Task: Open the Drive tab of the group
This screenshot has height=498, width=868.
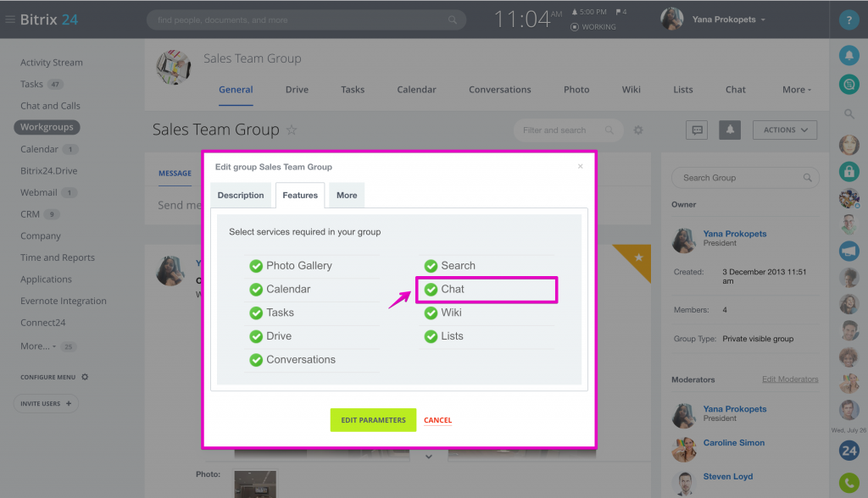Action: pos(297,90)
